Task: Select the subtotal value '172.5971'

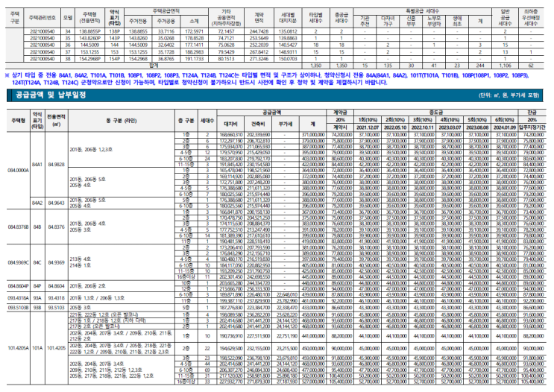Action: click(194, 31)
